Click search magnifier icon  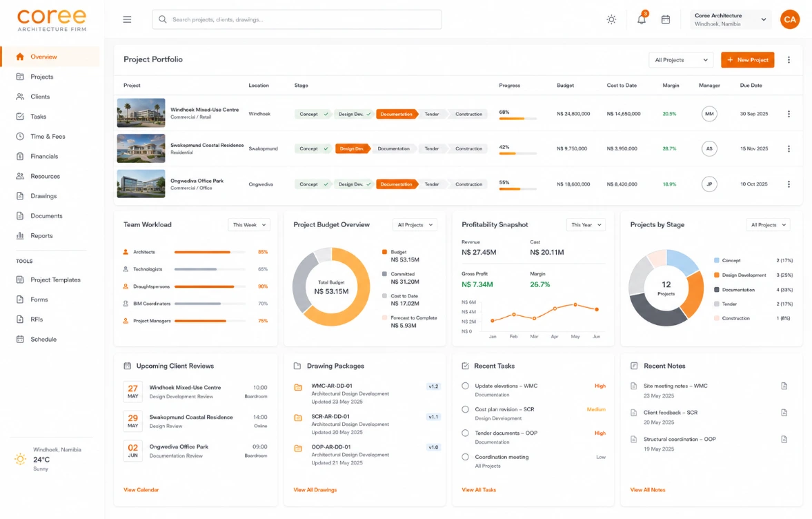point(163,20)
